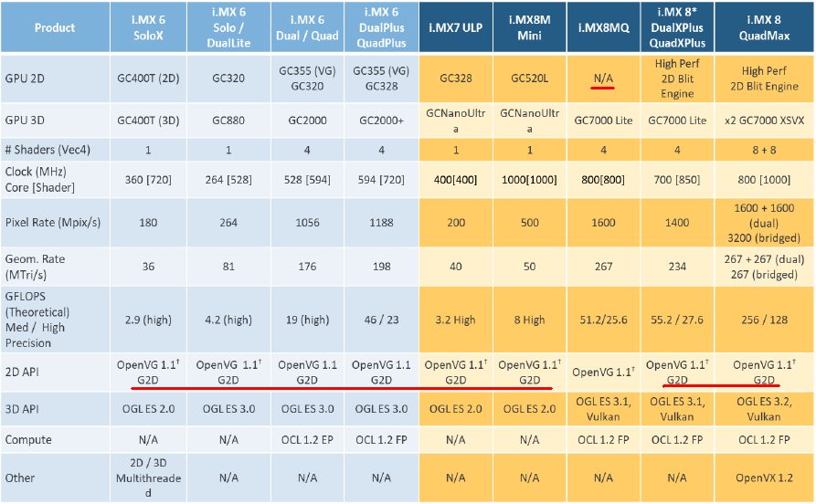Select the 'i.MX 8 QuadMax' header
Viewport: 816px width, 504px height.
coord(764,27)
